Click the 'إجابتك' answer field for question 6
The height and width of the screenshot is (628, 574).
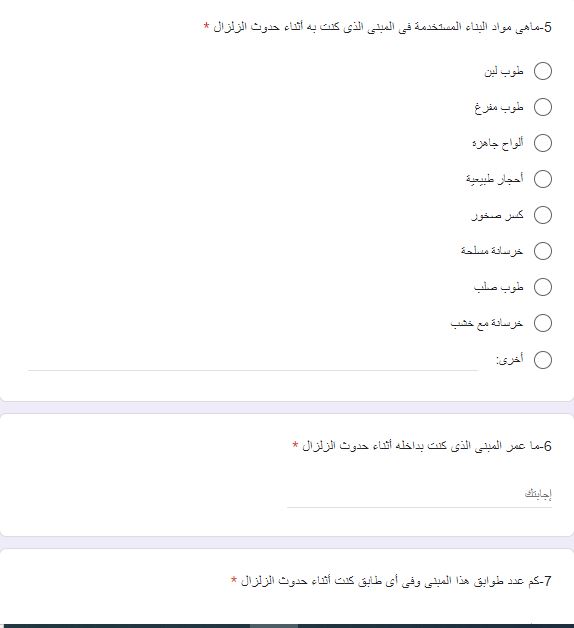pos(419,495)
